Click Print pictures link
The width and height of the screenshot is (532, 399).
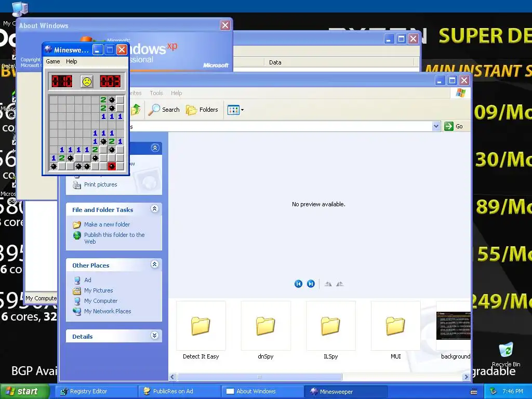click(x=100, y=184)
